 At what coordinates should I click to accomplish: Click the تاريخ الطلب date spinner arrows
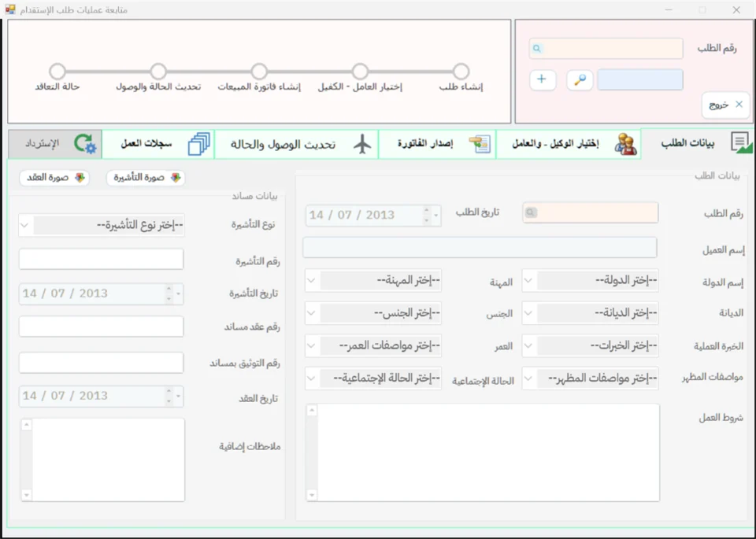pyautogui.click(x=426, y=216)
